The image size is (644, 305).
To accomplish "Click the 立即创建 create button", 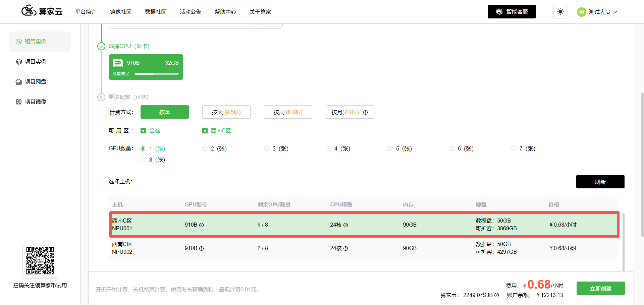I will [x=601, y=288].
